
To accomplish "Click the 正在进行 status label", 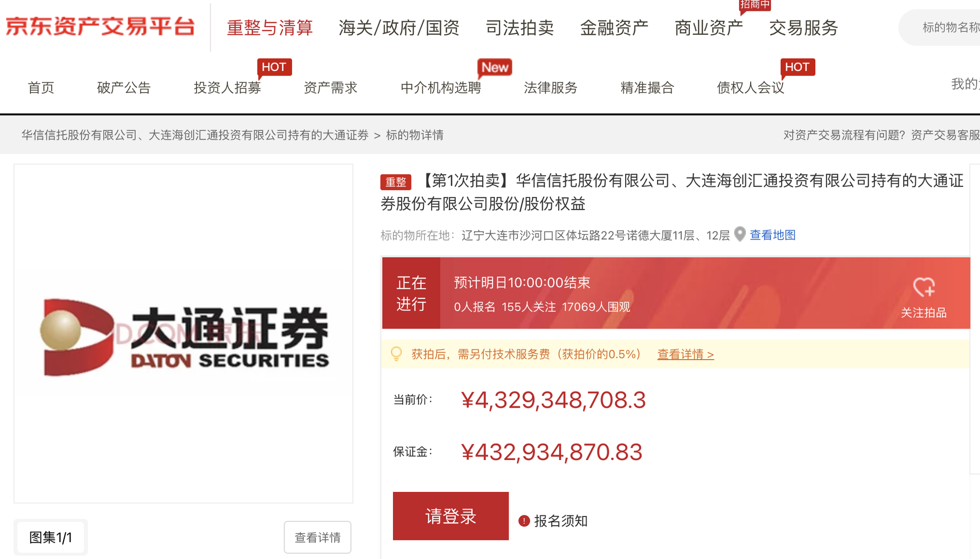I will point(411,293).
